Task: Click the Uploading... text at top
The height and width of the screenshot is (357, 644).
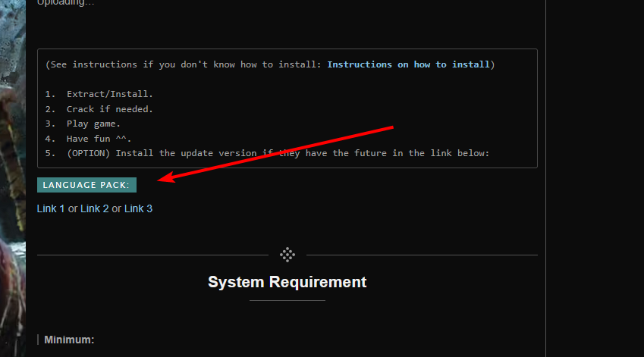Action: click(66, 3)
